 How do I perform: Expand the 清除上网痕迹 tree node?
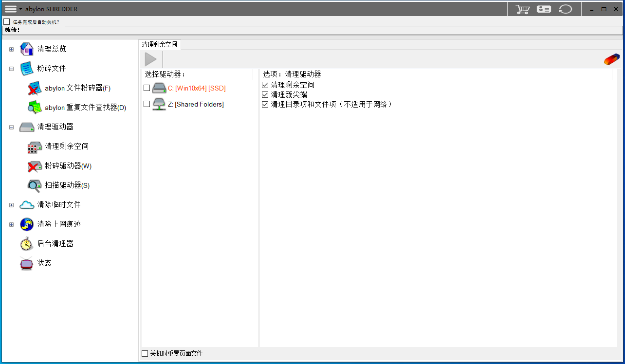coord(12,224)
